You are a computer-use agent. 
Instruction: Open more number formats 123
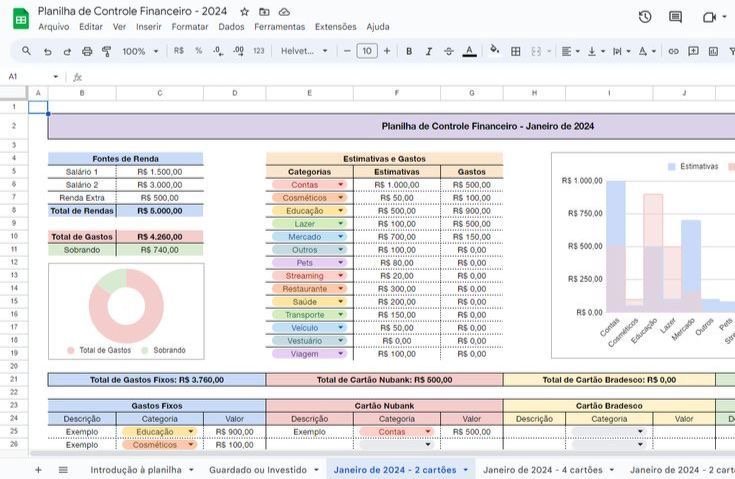[259, 51]
